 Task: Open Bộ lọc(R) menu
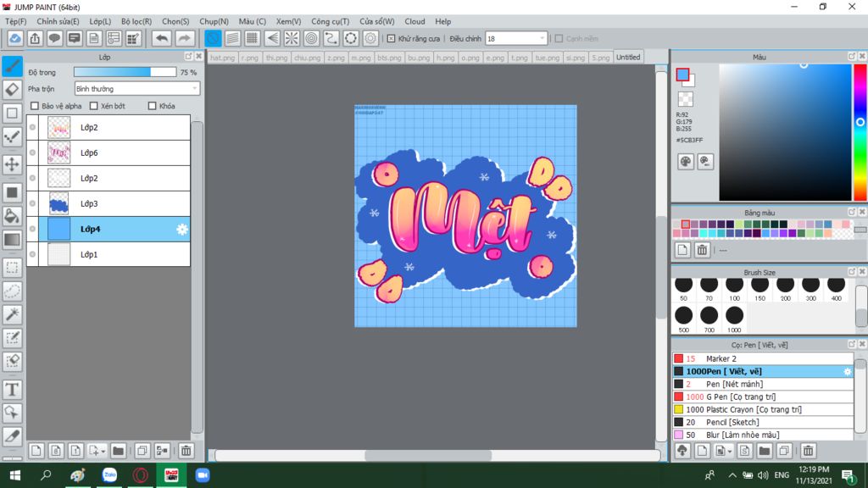click(136, 21)
